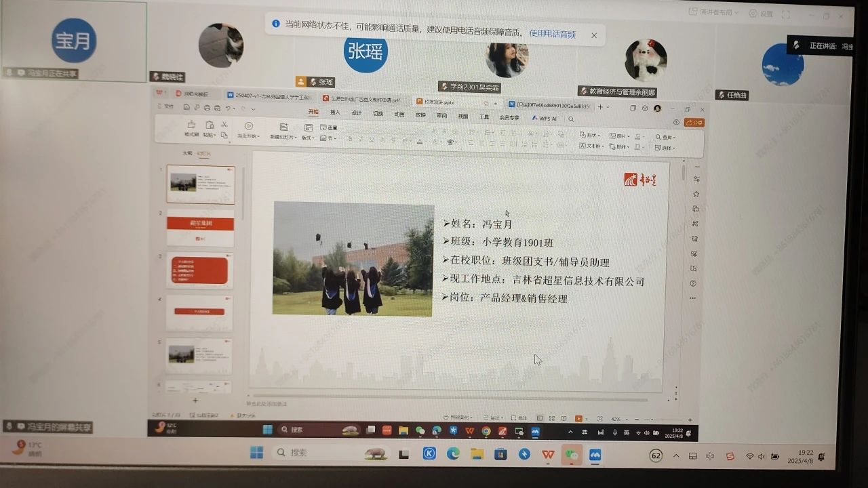Open Microsoft Edge from the taskbar
This screenshot has height=488, width=868.
pyautogui.click(x=453, y=454)
